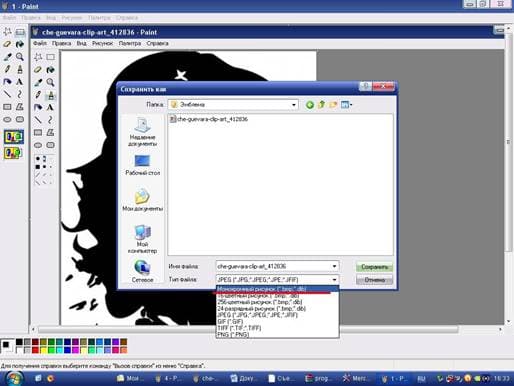Viewport: 514px width, 386px height.
Task: Click Pencil tool in che-guevara Paint window
Action: (38, 95)
